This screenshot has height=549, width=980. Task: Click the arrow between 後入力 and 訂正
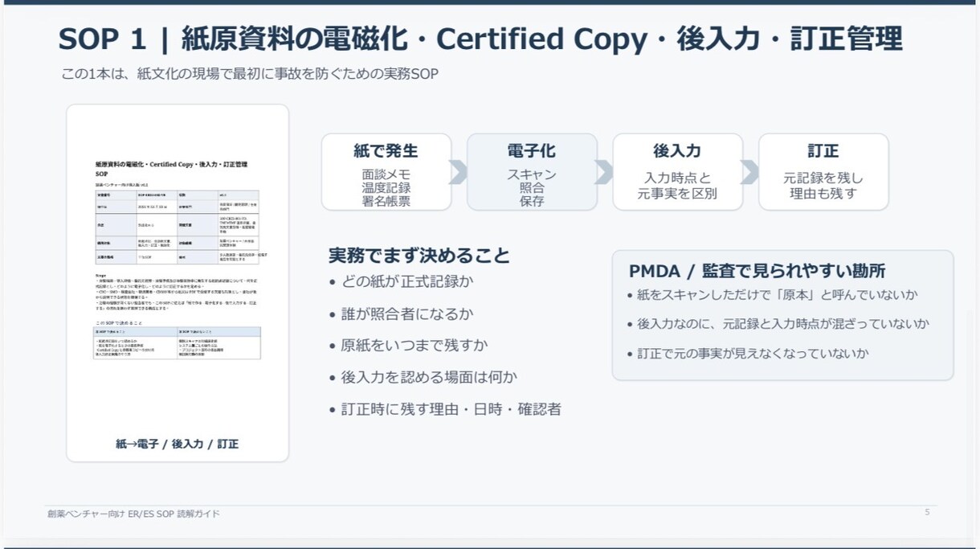pos(750,172)
